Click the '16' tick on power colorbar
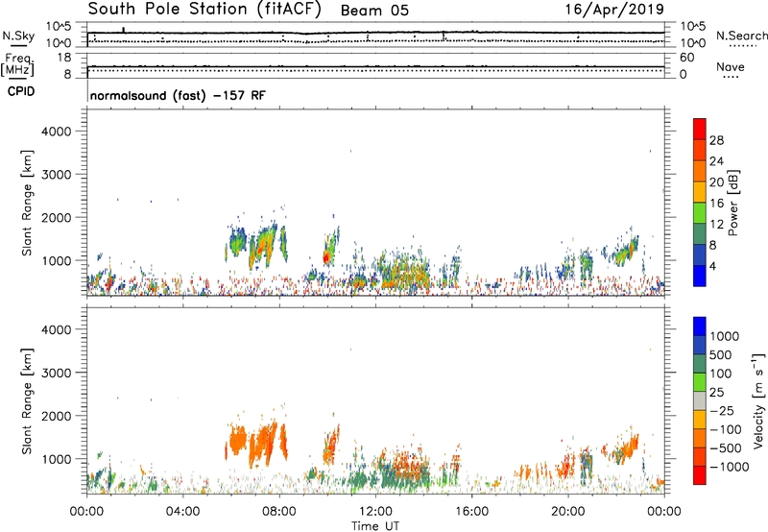The image size is (768, 532). point(716,204)
